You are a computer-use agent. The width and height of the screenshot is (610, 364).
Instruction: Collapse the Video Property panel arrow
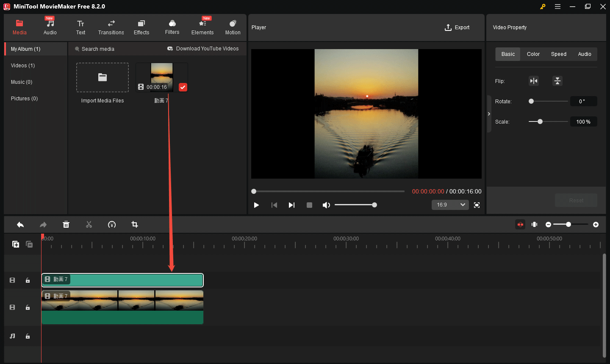click(x=489, y=114)
